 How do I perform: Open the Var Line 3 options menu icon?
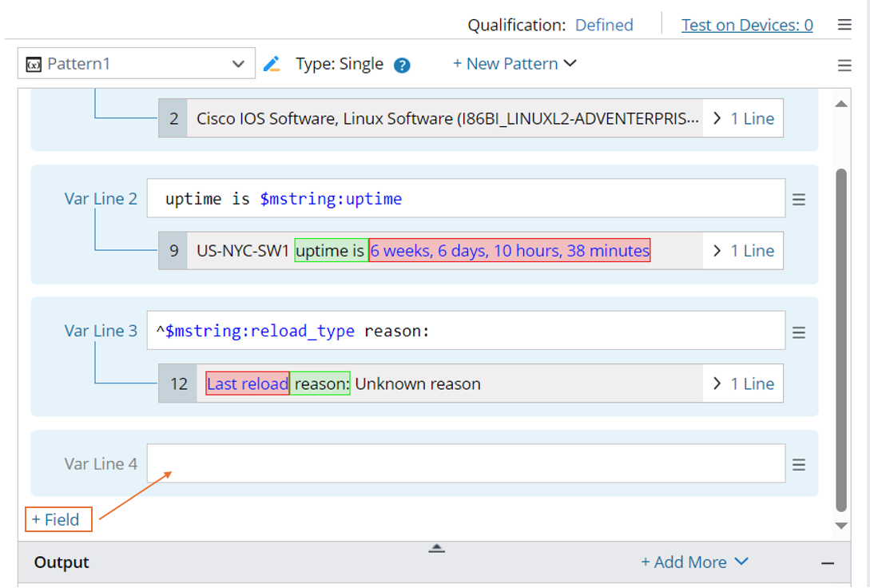coord(799,332)
